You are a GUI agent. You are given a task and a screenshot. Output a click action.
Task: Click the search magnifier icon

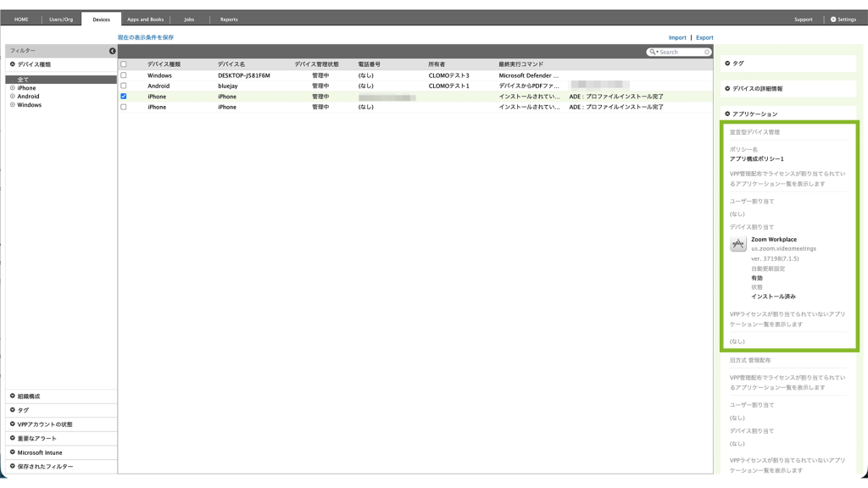654,52
